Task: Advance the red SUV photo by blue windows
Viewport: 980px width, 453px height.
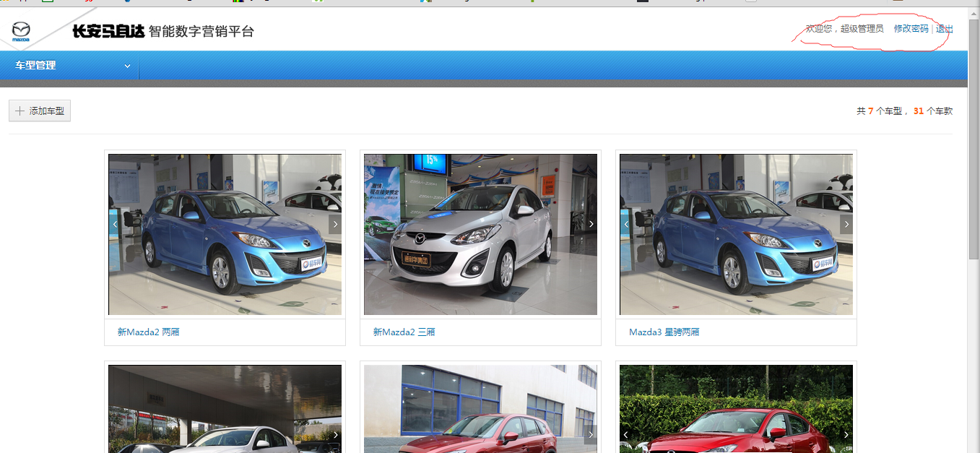Action: 591,435
